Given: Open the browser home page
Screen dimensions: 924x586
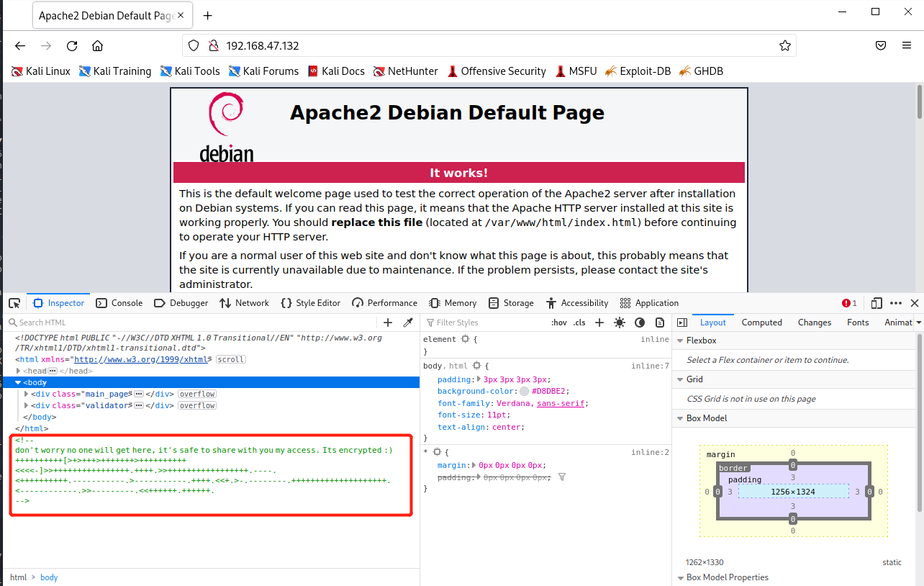Looking at the screenshot, I should tap(98, 45).
